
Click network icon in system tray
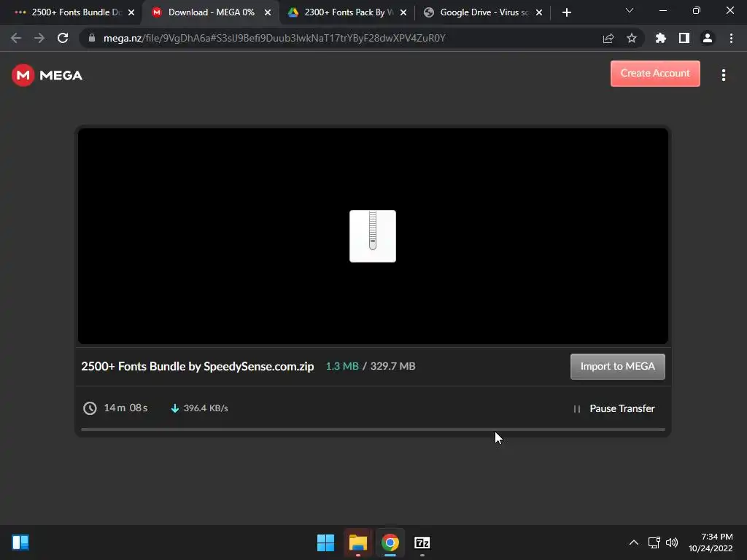click(x=654, y=542)
